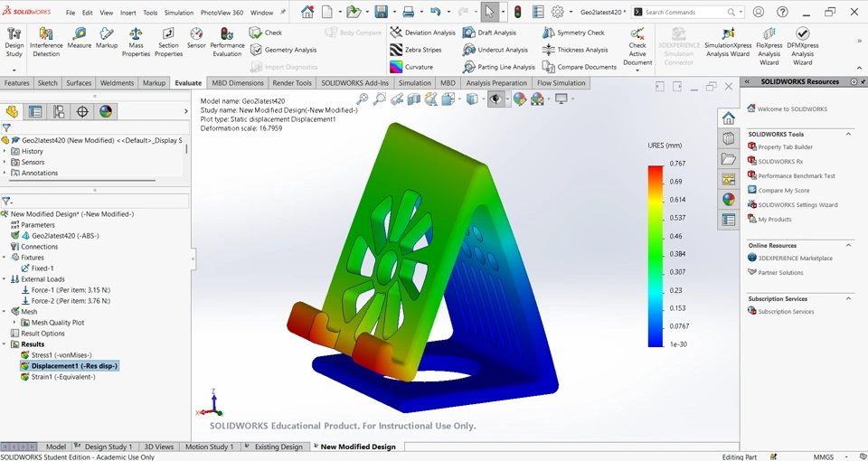
Task: Click the Sensor tool
Action: point(196,39)
